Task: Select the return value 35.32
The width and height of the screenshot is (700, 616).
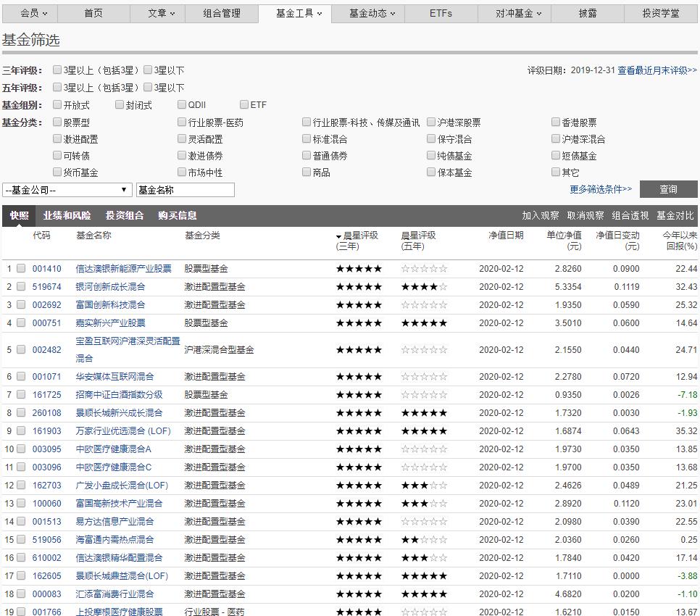Action: [687, 430]
